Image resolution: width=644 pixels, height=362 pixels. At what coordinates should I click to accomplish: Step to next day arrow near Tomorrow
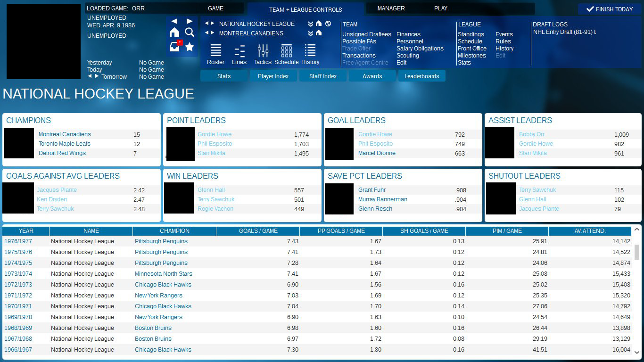coord(97,76)
